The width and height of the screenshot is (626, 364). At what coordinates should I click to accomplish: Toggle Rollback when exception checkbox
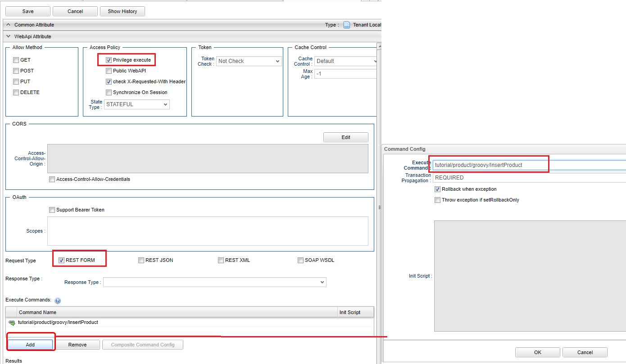click(x=438, y=189)
